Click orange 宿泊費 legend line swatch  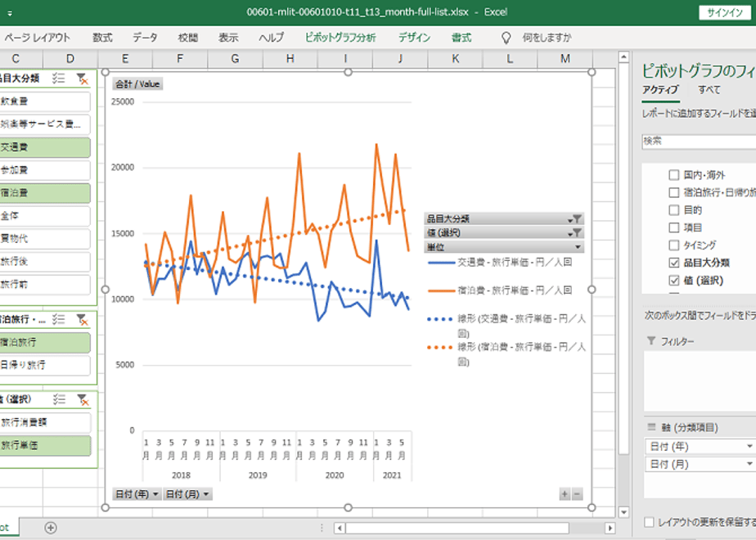441,290
